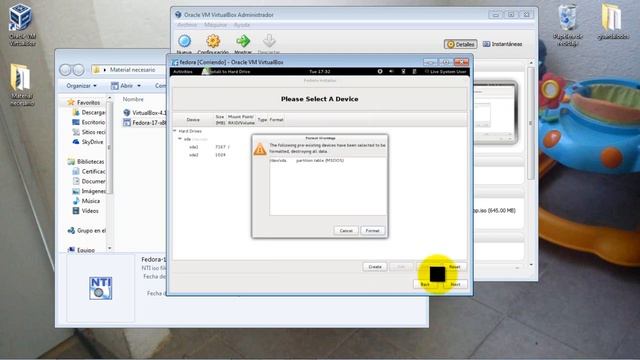Click Explorer forward navigation arrow

point(78,70)
